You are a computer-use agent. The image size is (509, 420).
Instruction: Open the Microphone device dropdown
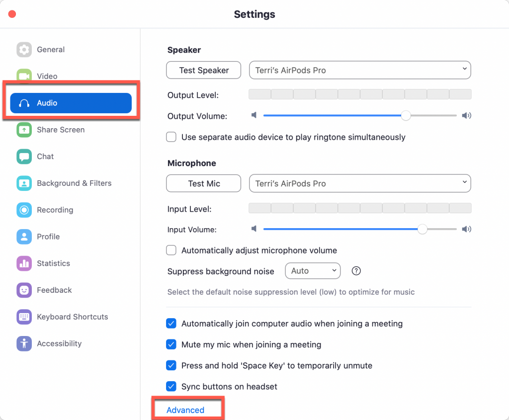pyautogui.click(x=360, y=183)
